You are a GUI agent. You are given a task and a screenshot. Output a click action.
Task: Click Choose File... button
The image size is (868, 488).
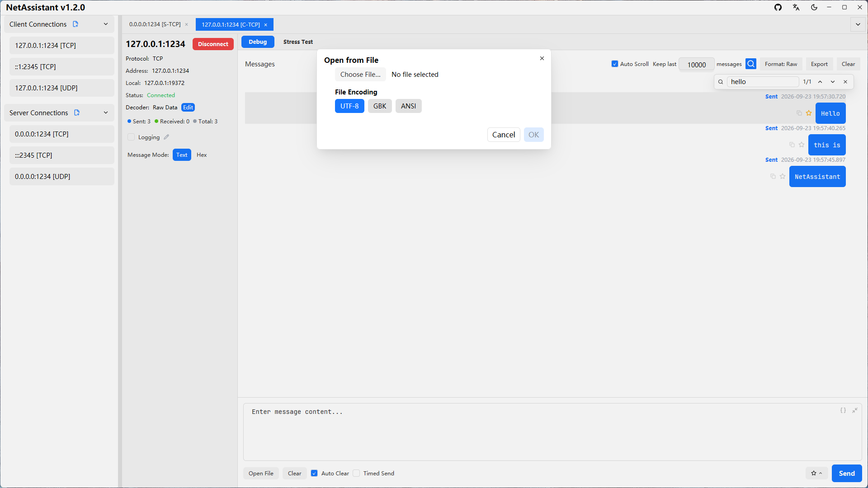click(360, 75)
